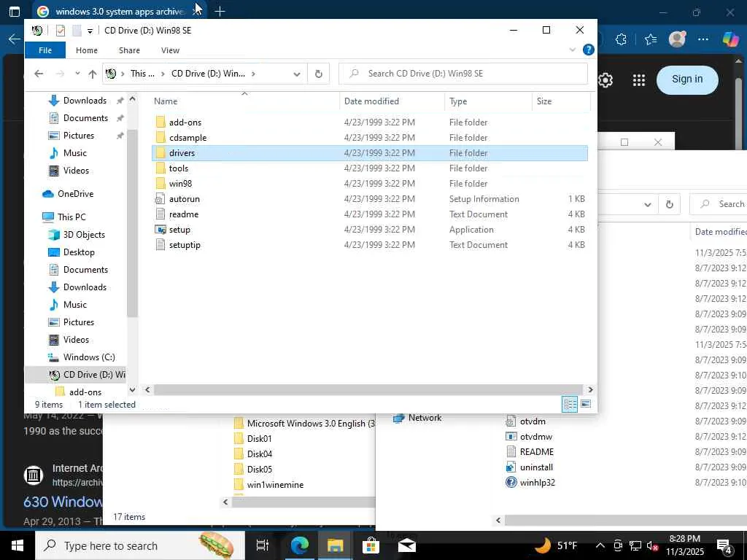The width and height of the screenshot is (747, 560).
Task: Click the New folder quick access icon
Action: [76, 31]
